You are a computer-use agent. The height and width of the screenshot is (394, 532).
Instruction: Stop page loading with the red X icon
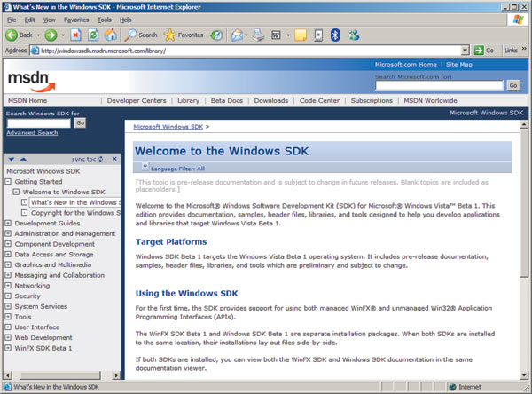coord(75,35)
